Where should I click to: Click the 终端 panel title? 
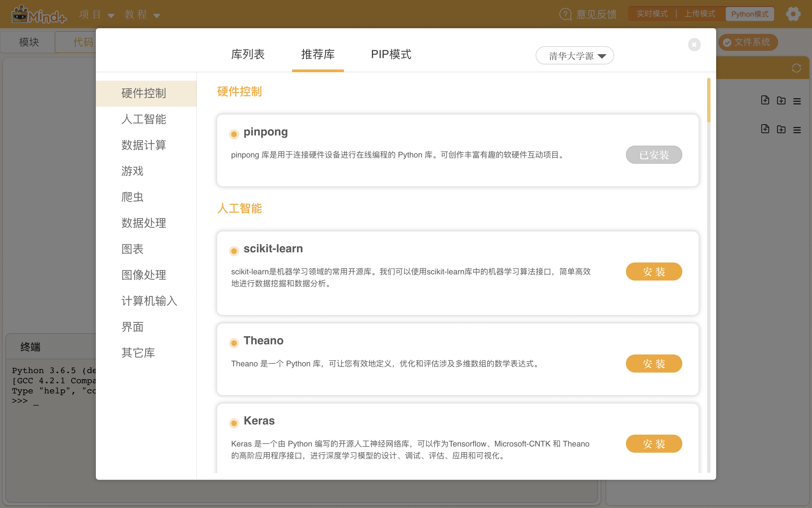tap(30, 347)
